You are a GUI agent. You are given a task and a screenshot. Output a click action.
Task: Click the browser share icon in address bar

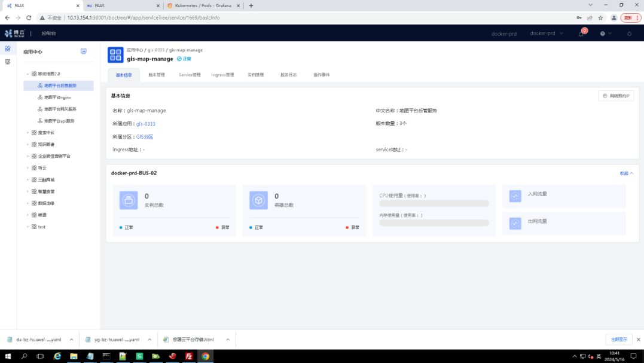(x=590, y=18)
